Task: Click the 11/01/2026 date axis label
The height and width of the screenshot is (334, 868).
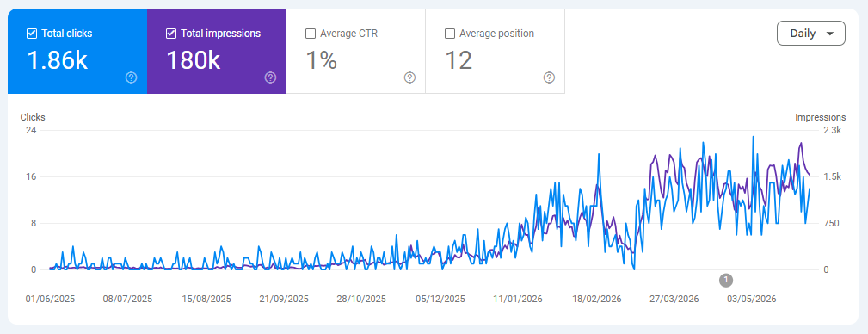Action: pyautogui.click(x=518, y=299)
